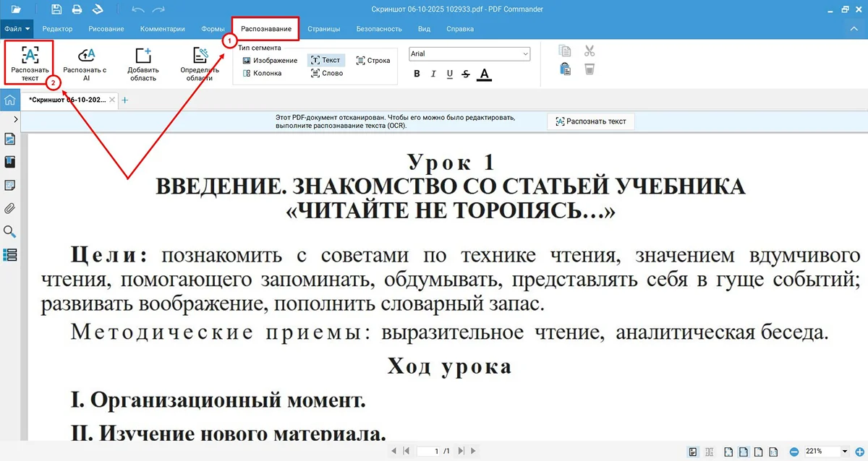Click Определить области

(200, 64)
